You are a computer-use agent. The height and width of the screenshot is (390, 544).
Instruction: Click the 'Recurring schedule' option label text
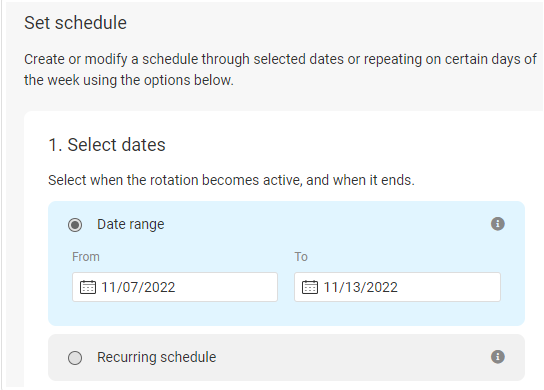(156, 357)
